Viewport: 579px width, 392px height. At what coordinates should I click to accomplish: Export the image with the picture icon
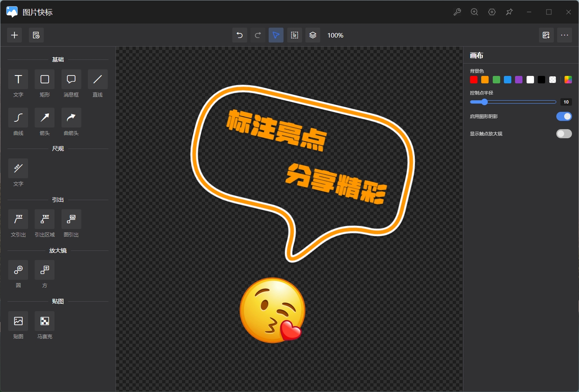pos(546,35)
